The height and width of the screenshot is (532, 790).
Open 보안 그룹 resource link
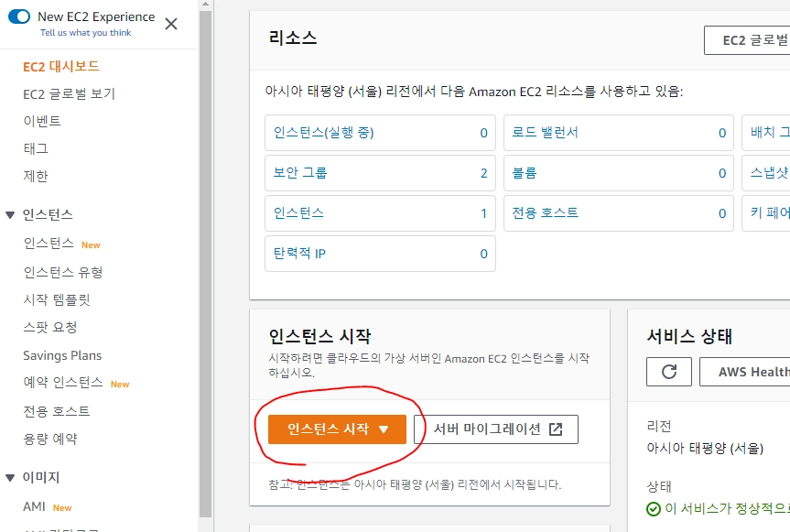click(x=300, y=173)
